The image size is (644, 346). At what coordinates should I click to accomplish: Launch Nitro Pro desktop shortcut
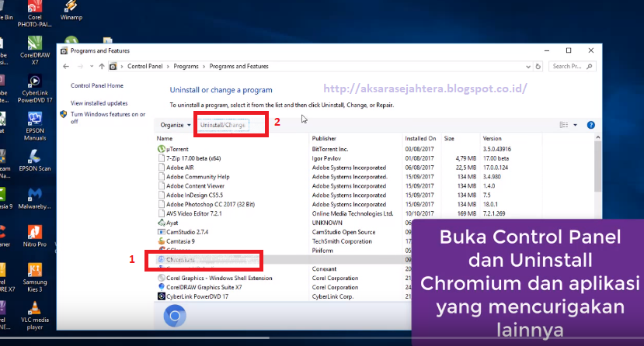(x=35, y=236)
